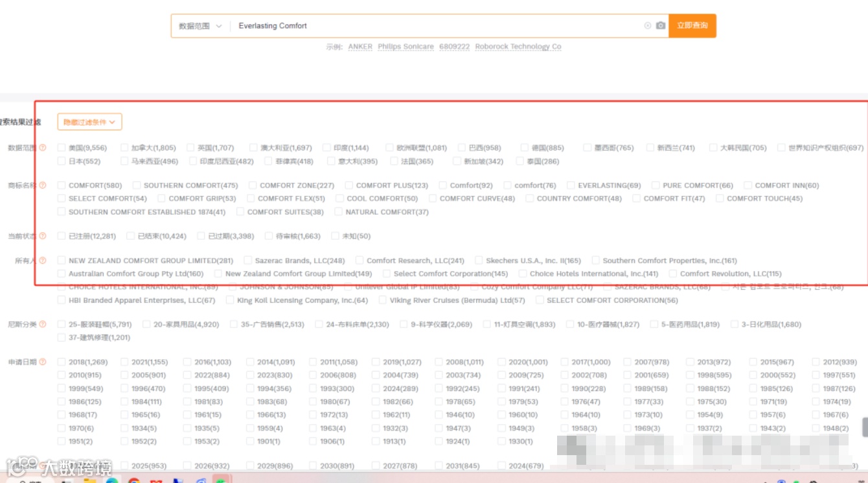
Task: Click the help icon beside 当前状态 filter
Action: pyautogui.click(x=43, y=236)
